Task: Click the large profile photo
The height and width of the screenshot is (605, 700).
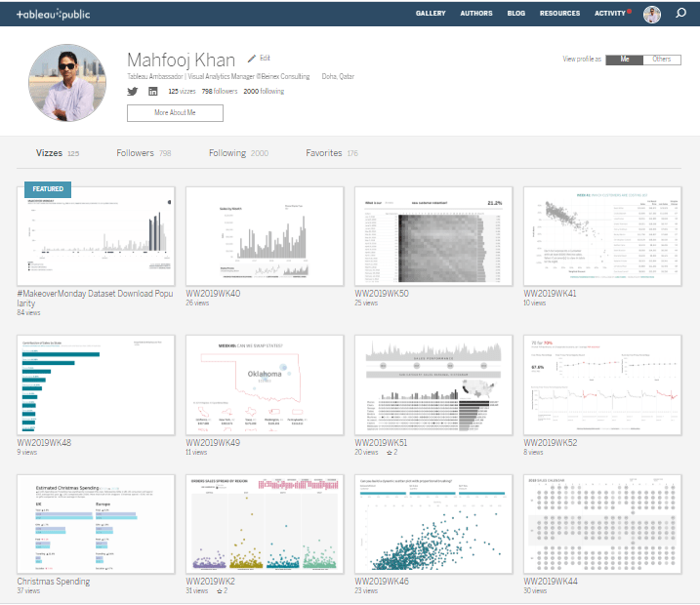Action: pos(67,83)
